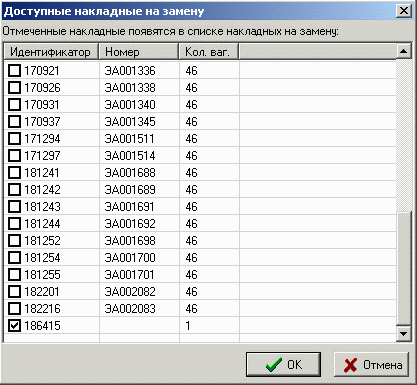Cancel with the Отмена button
The height and width of the screenshot is (385, 417).
(371, 365)
